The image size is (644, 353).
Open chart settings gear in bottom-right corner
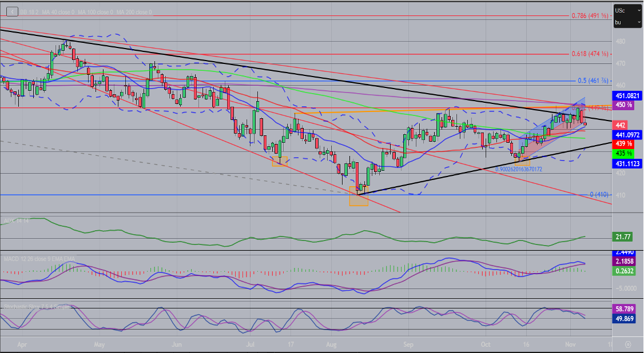coord(627,345)
